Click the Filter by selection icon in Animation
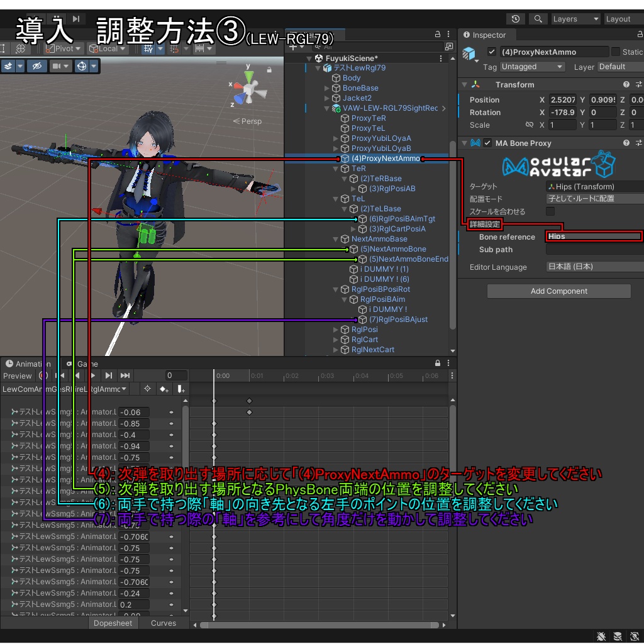 (147, 389)
